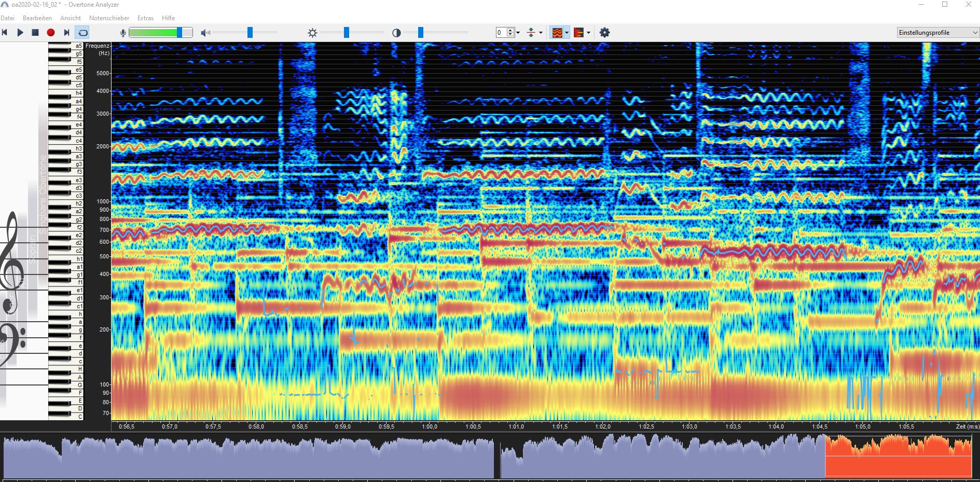
Task: Click the contrast half-circle icon
Action: 397,33
